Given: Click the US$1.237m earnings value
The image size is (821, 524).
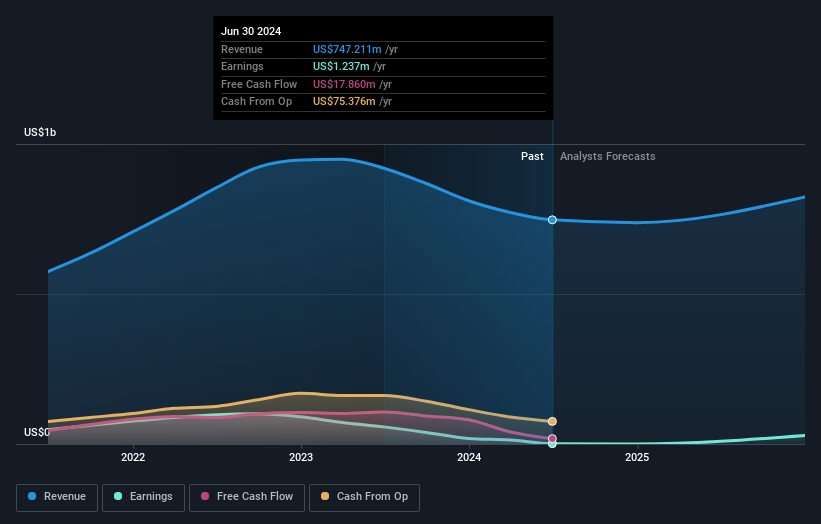Looking at the screenshot, I should click(341, 66).
